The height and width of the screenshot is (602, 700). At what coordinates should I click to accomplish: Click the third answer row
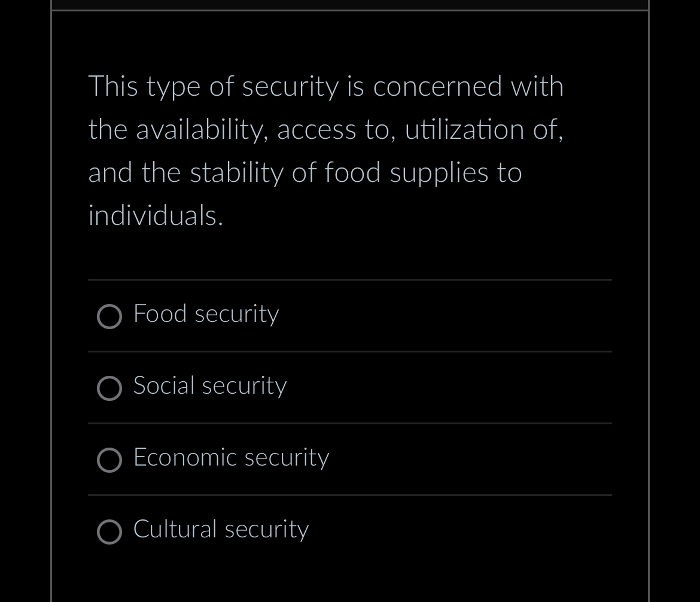tap(349, 459)
